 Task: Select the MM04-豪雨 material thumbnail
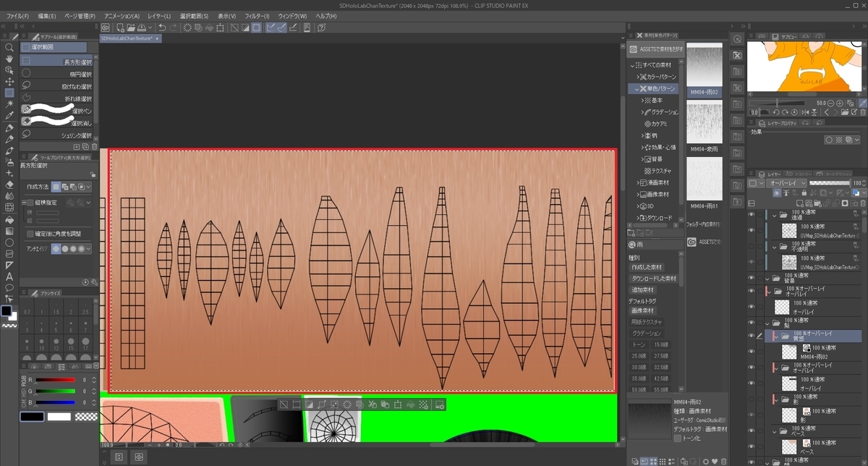[x=704, y=122]
